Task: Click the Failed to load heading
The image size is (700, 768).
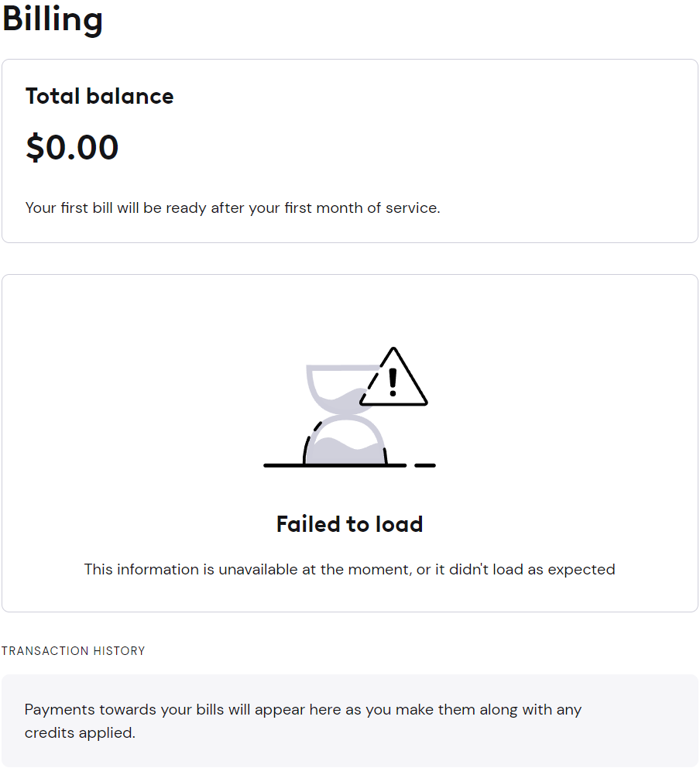Action: pyautogui.click(x=350, y=524)
